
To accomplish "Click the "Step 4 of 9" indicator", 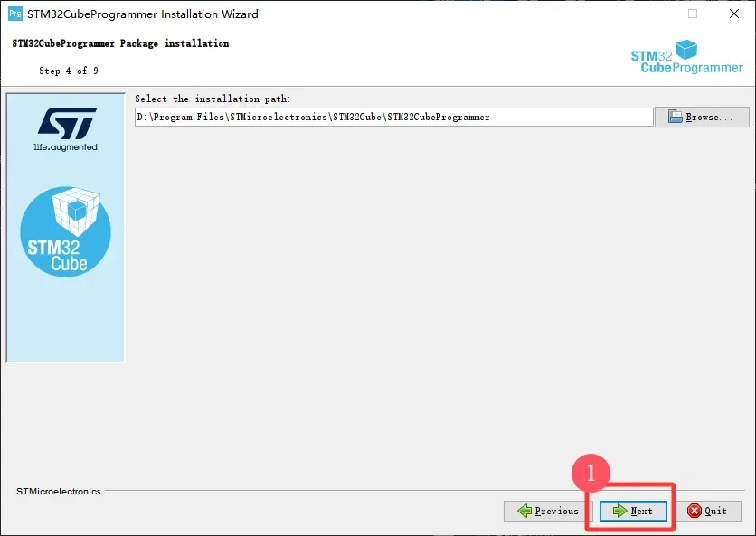I will click(69, 71).
